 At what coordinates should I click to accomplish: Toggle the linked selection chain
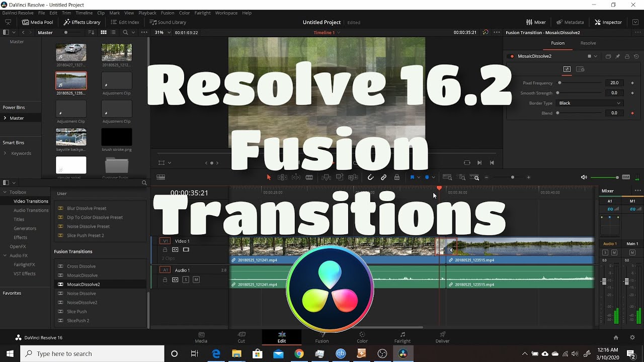click(383, 177)
